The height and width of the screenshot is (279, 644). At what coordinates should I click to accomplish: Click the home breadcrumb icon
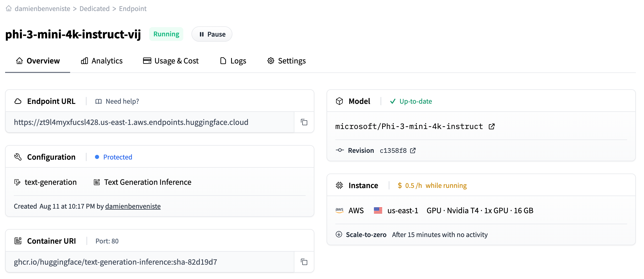(9, 8)
